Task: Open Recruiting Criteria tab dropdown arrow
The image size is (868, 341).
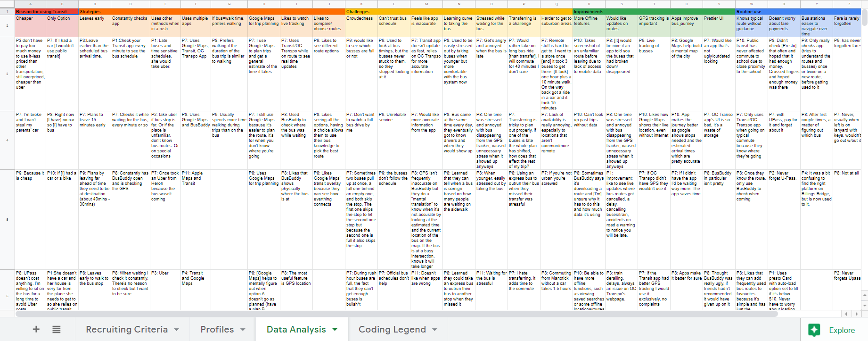Action: 177,330
